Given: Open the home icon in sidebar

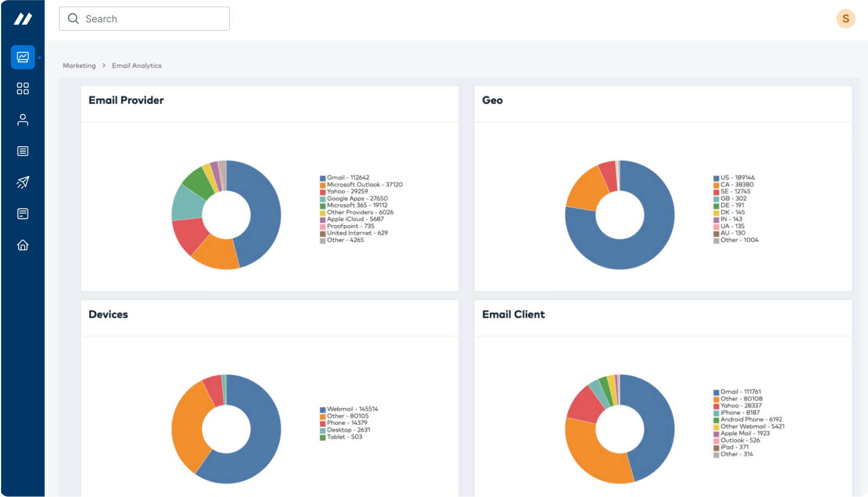Looking at the screenshot, I should coord(23,245).
